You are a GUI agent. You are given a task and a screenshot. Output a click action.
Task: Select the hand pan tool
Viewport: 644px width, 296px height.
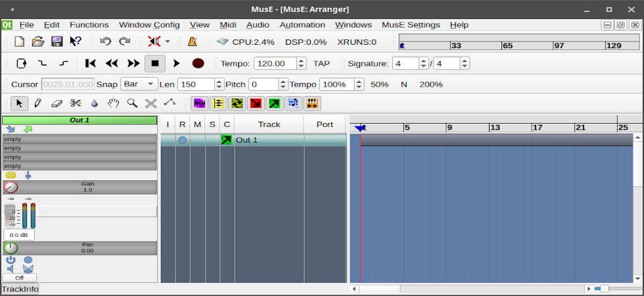pyautogui.click(x=113, y=103)
